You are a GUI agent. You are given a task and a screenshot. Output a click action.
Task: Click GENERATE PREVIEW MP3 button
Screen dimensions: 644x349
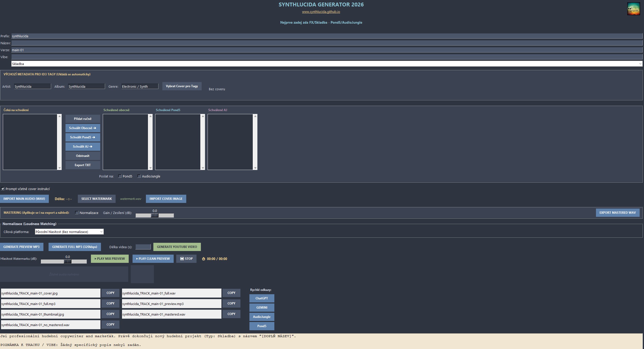[22, 247]
